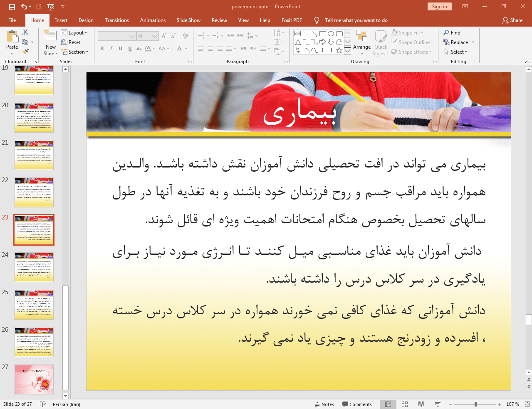Click the Sign in button
The width and height of the screenshot is (532, 409).
(439, 7)
